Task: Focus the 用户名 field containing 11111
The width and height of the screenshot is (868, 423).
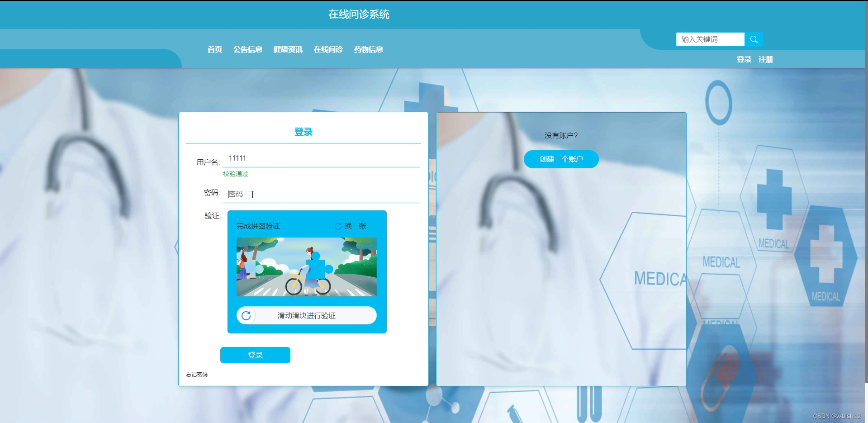Action: (321, 158)
